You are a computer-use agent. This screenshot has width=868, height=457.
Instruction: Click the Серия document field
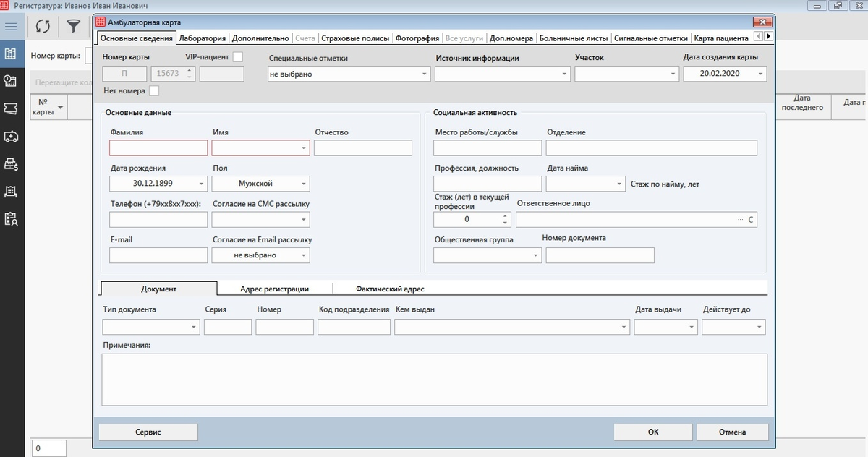click(228, 328)
